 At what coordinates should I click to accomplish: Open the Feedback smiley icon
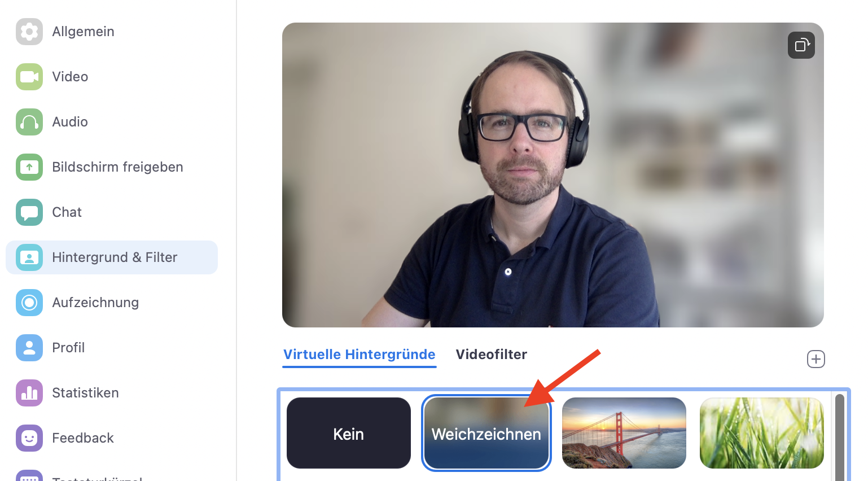pos(29,438)
